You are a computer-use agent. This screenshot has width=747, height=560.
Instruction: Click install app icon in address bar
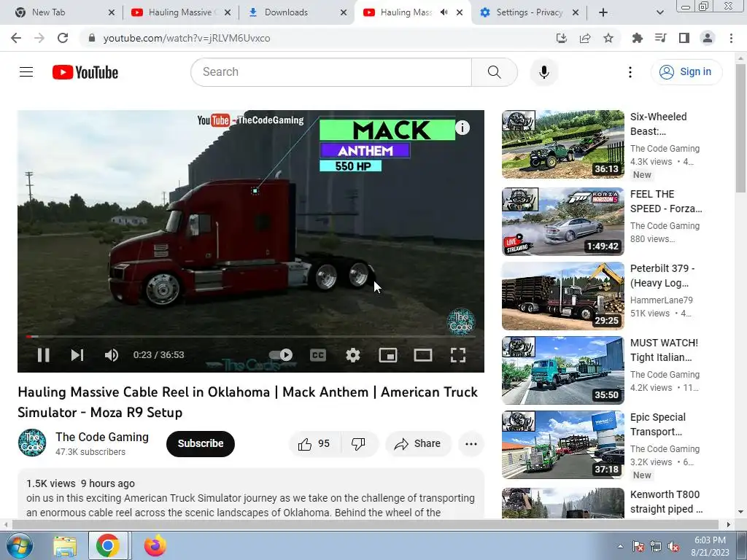(562, 38)
